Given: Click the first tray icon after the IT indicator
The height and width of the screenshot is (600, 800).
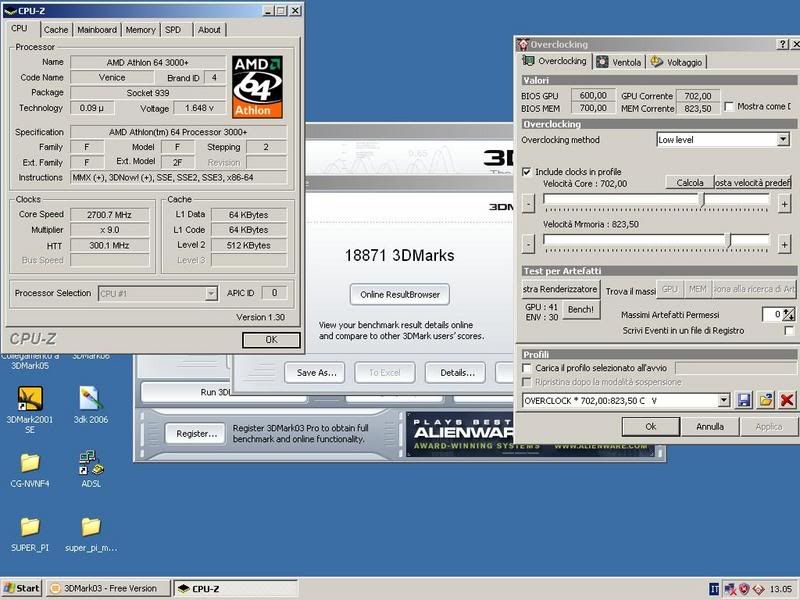Looking at the screenshot, I should click(730, 589).
